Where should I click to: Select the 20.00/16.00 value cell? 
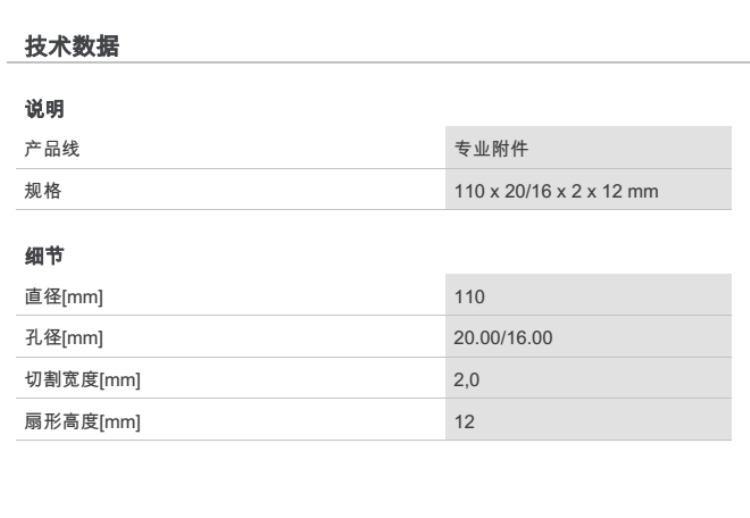point(503,339)
